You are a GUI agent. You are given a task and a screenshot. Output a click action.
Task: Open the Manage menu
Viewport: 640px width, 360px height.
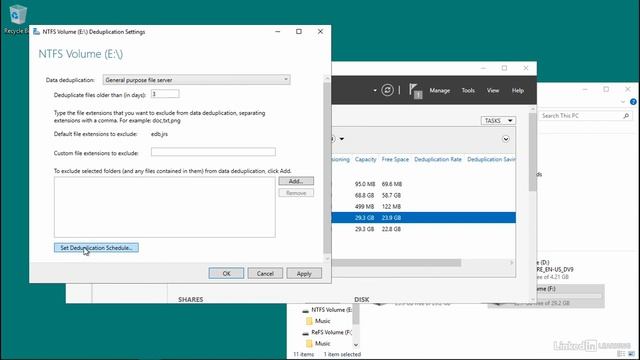(439, 91)
